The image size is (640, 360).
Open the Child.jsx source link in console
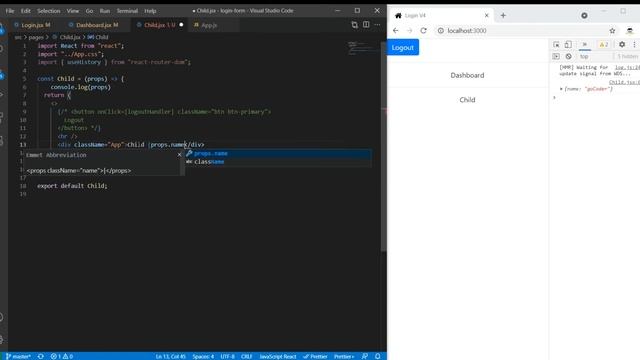[624, 82]
